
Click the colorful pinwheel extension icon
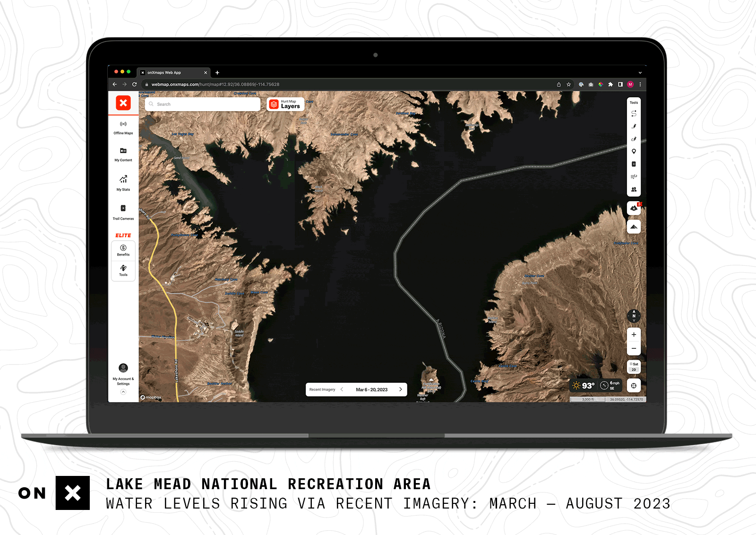point(601,85)
